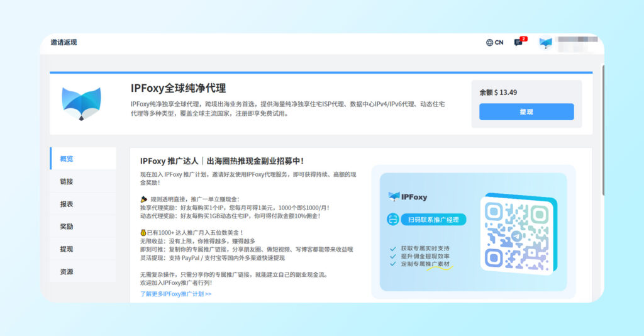Go to the 奖励 sidebar tab
The width and height of the screenshot is (644, 336).
pyautogui.click(x=67, y=227)
